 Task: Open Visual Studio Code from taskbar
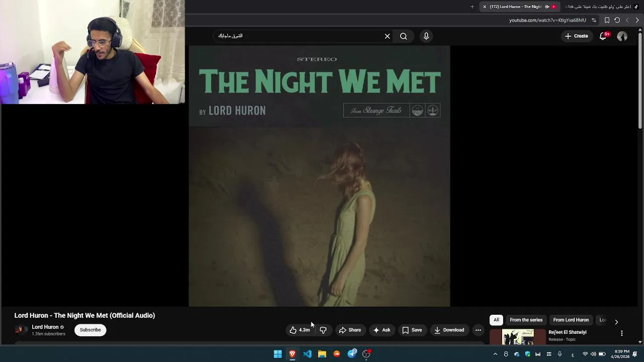[307, 354]
